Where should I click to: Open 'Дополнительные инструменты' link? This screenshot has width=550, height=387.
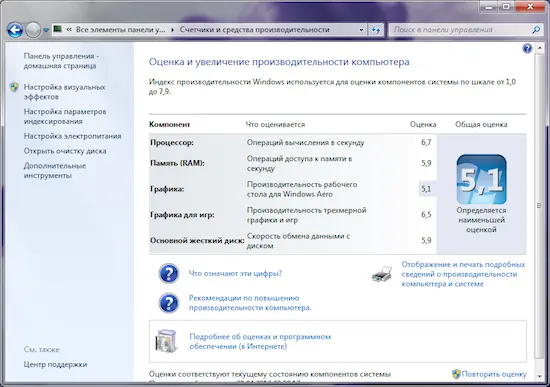coord(55,171)
